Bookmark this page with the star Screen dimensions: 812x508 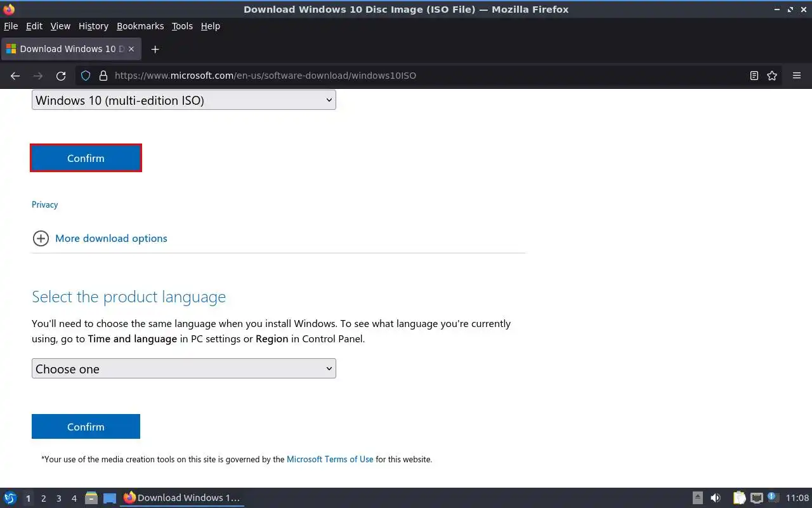[x=772, y=76]
